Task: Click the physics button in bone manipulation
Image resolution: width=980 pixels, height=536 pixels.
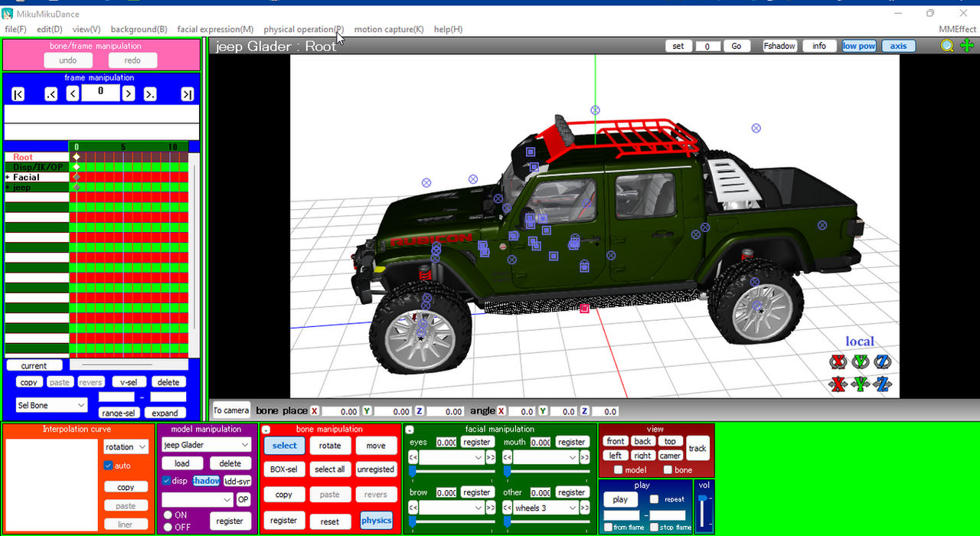Action: pos(376,521)
